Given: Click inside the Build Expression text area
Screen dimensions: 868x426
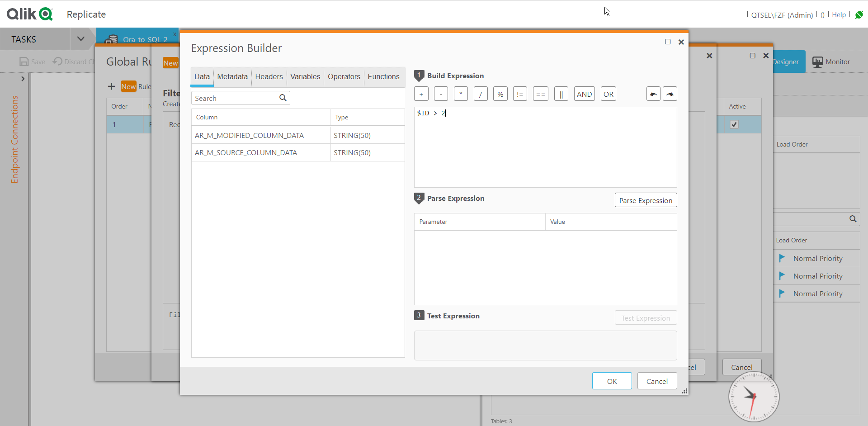Looking at the screenshot, I should click(545, 147).
